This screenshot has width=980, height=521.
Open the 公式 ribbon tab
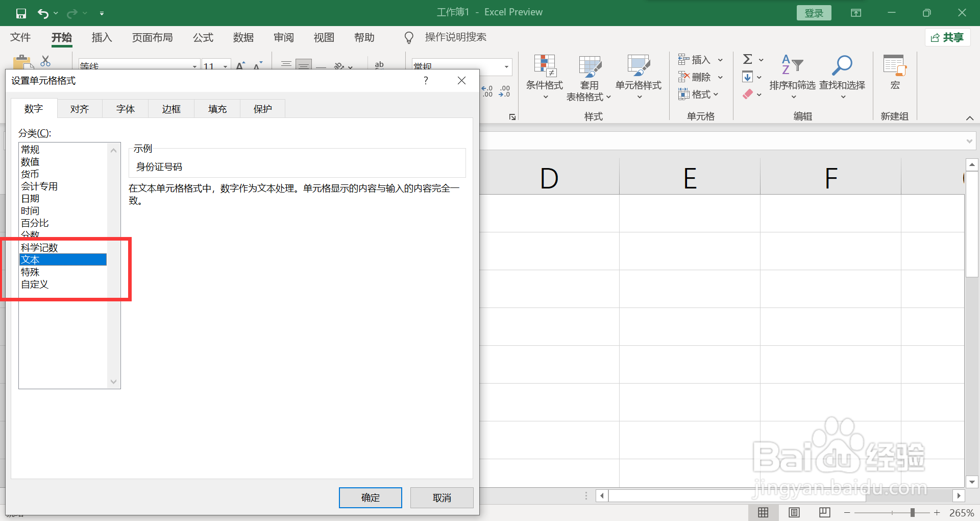pyautogui.click(x=203, y=37)
